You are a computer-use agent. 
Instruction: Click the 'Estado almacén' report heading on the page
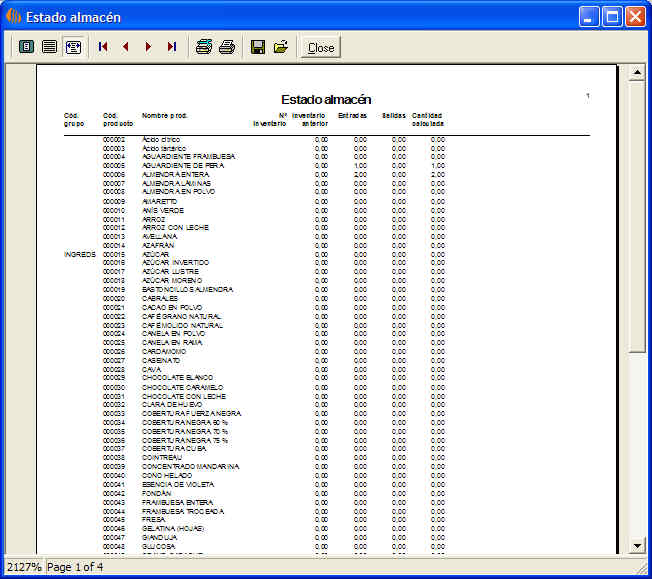[x=326, y=99]
